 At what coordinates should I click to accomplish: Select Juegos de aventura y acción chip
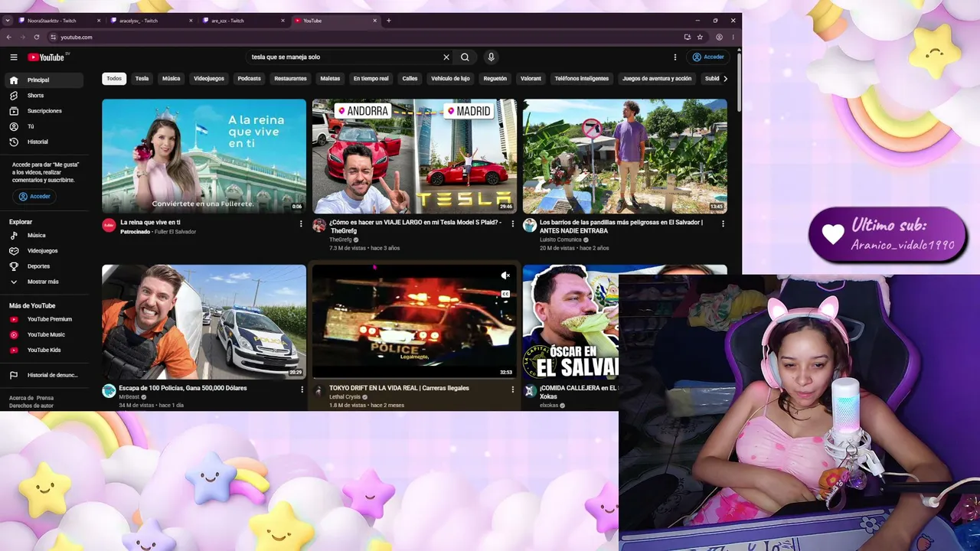(x=657, y=79)
